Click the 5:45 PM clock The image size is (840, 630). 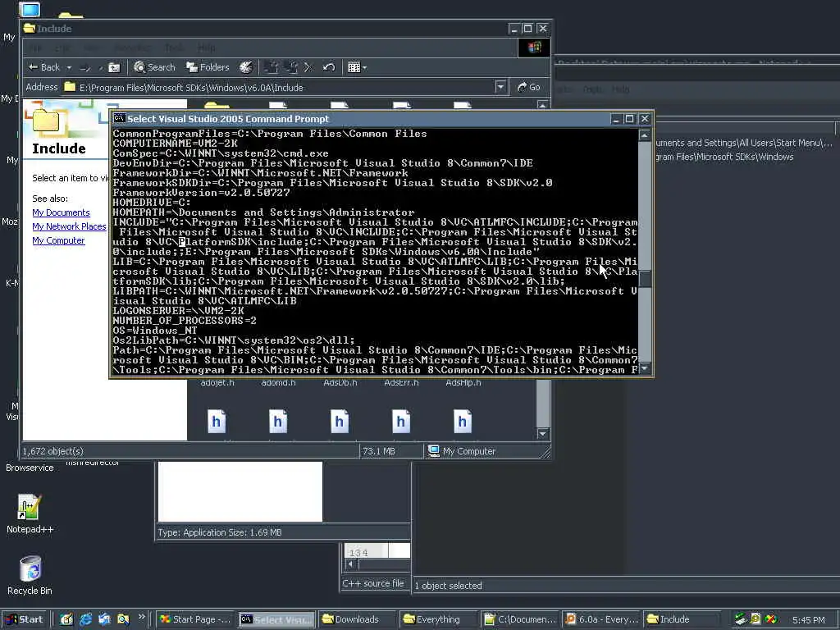click(808, 620)
